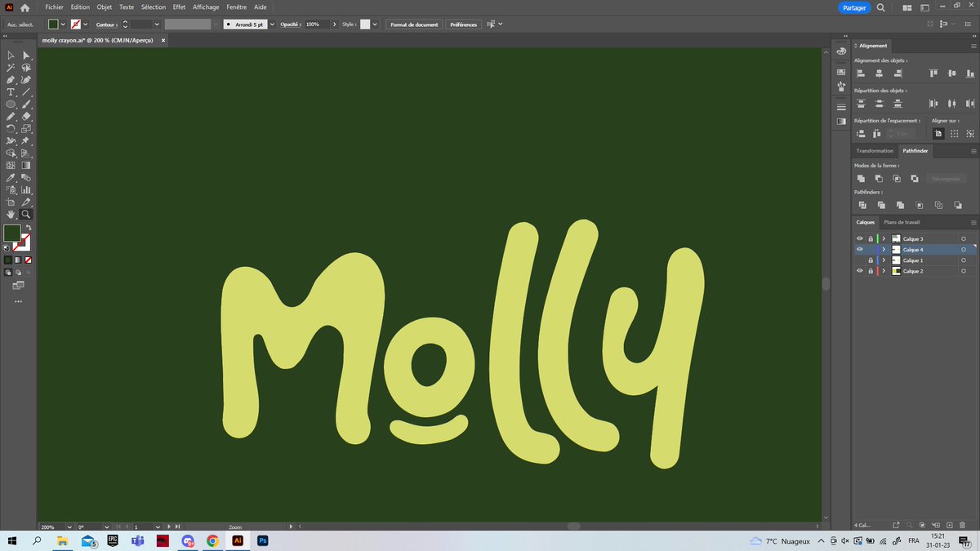Image resolution: width=980 pixels, height=551 pixels.
Task: Open the Pathfinder Unite shape mode
Action: click(861, 178)
